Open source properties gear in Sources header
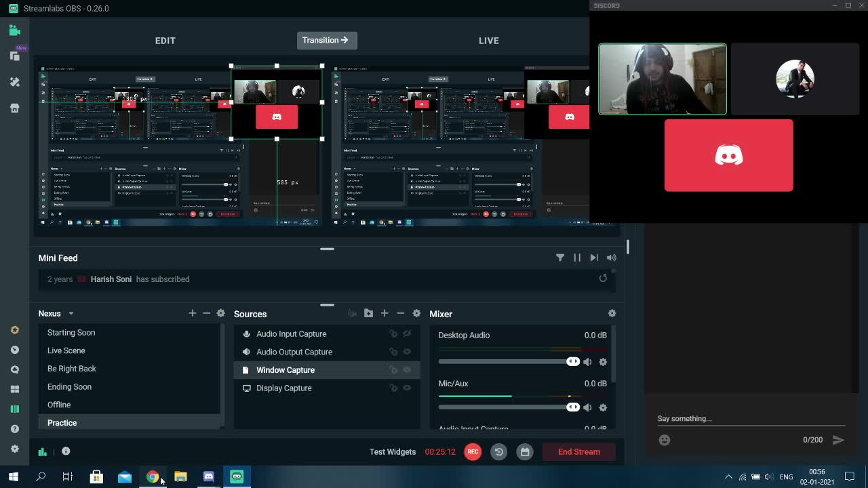868x488 pixels. [x=416, y=313]
